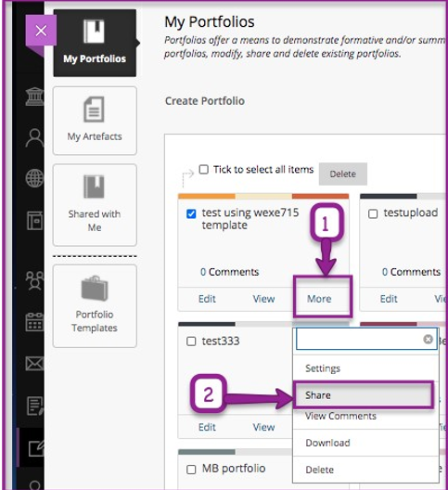This screenshot has width=448, height=490.
Task: Open the groups people icon in sidebar
Action: point(34,280)
